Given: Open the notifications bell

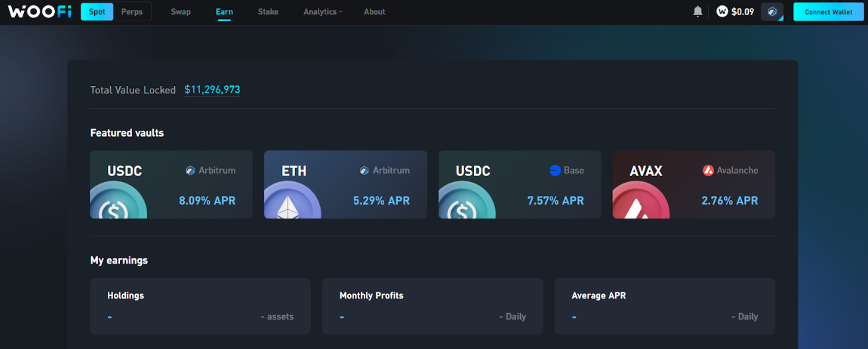Looking at the screenshot, I should pyautogui.click(x=698, y=11).
